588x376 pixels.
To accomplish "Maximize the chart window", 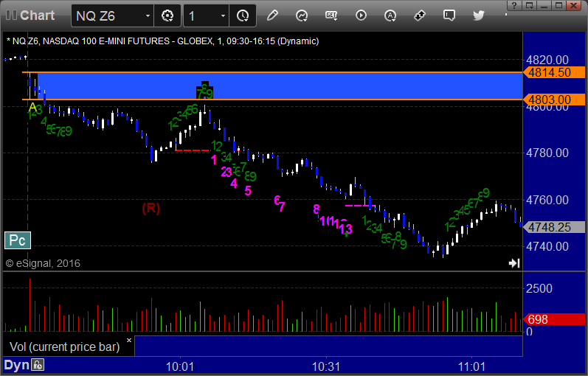I will (558, 5).
